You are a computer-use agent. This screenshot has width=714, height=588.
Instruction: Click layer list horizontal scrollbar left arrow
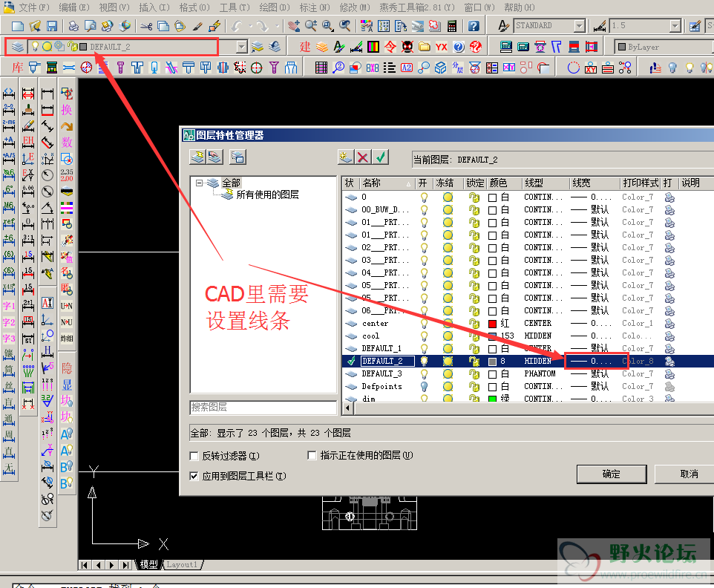[x=348, y=408]
